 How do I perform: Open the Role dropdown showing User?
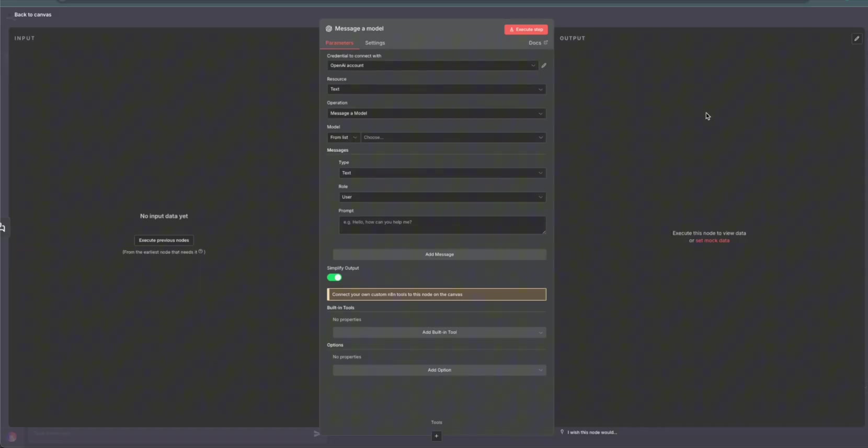(442, 197)
